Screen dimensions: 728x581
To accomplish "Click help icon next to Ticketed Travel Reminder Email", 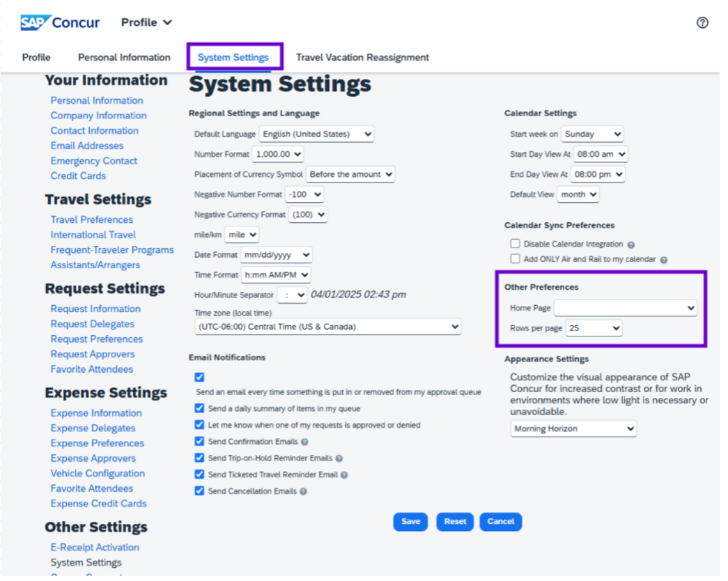I will (x=344, y=475).
